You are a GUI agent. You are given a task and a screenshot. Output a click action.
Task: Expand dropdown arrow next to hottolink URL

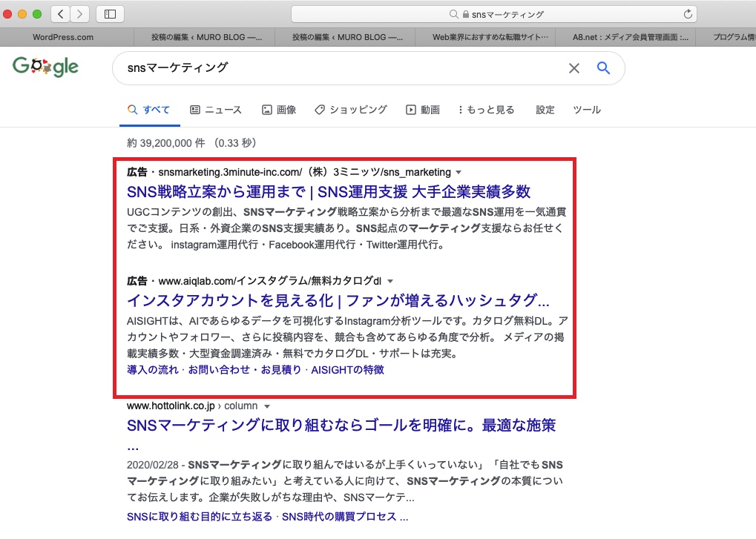pyautogui.click(x=267, y=406)
